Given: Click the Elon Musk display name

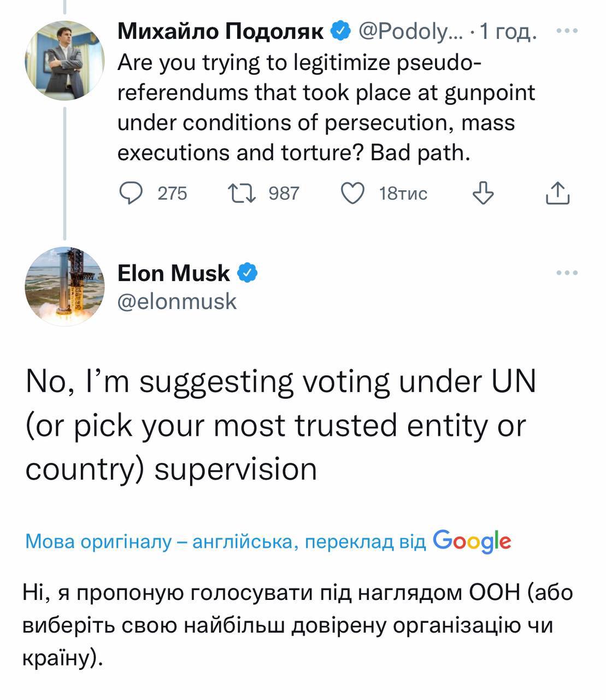Looking at the screenshot, I should [174, 273].
